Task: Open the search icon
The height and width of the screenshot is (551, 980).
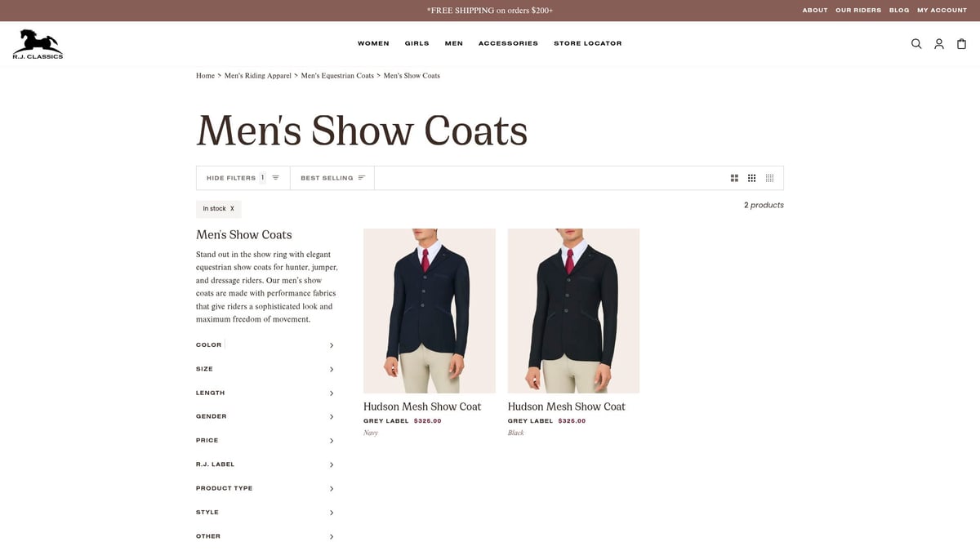Action: pos(916,43)
